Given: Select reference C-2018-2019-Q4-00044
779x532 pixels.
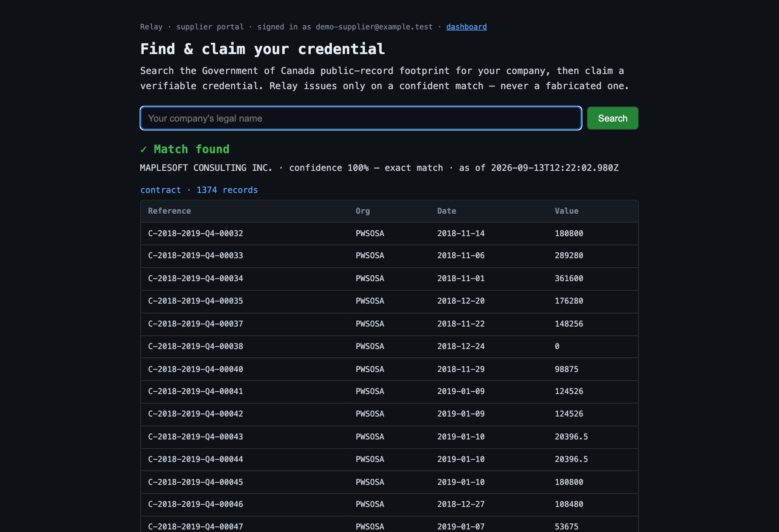Looking at the screenshot, I should 196,459.
